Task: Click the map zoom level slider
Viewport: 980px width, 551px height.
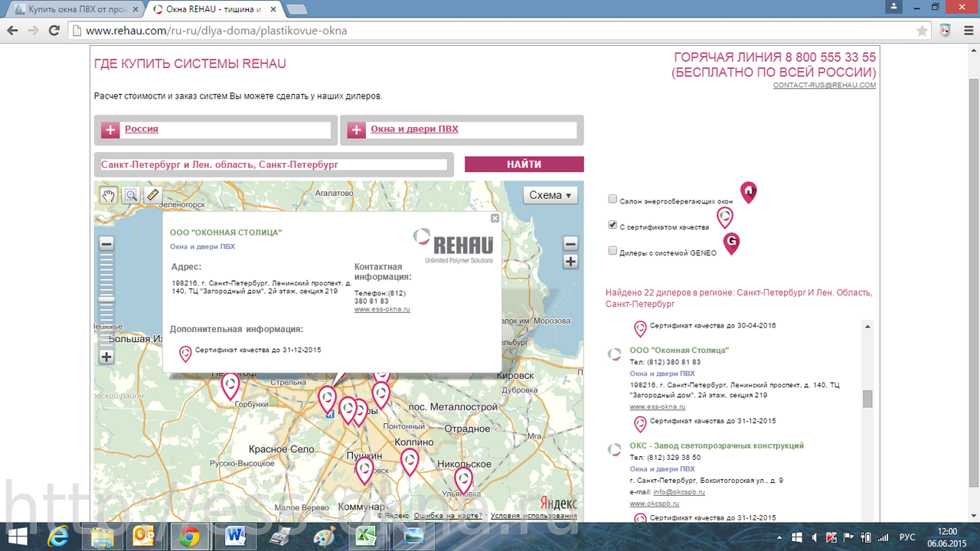Action: (106, 300)
